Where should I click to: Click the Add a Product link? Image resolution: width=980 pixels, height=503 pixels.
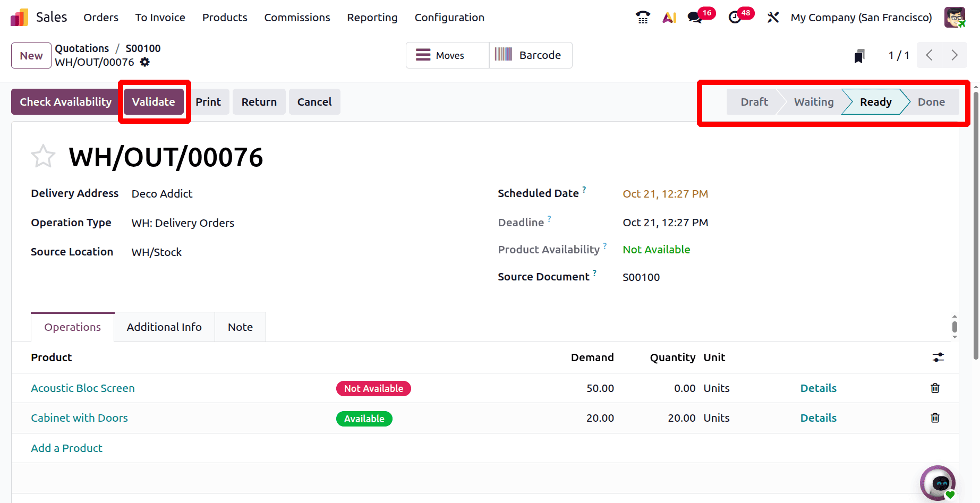click(x=66, y=448)
